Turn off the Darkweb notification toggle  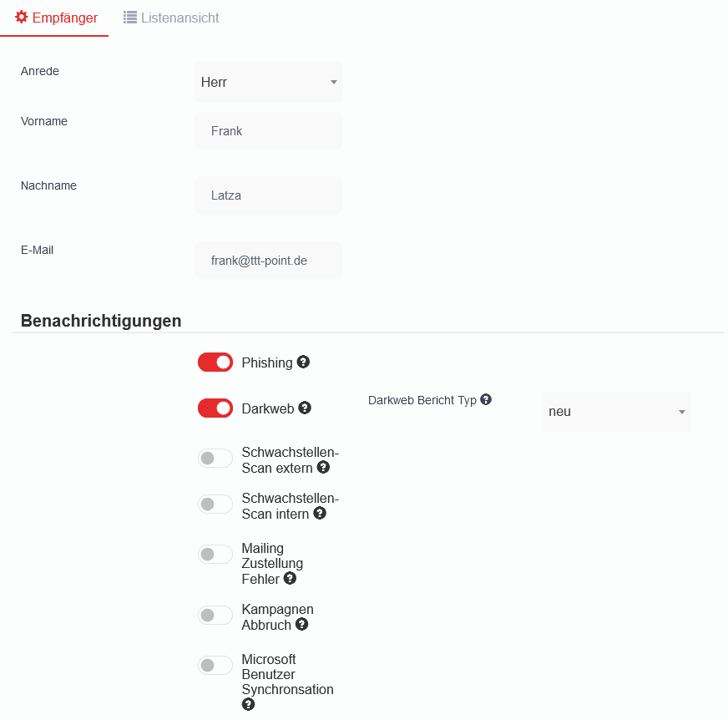215,408
